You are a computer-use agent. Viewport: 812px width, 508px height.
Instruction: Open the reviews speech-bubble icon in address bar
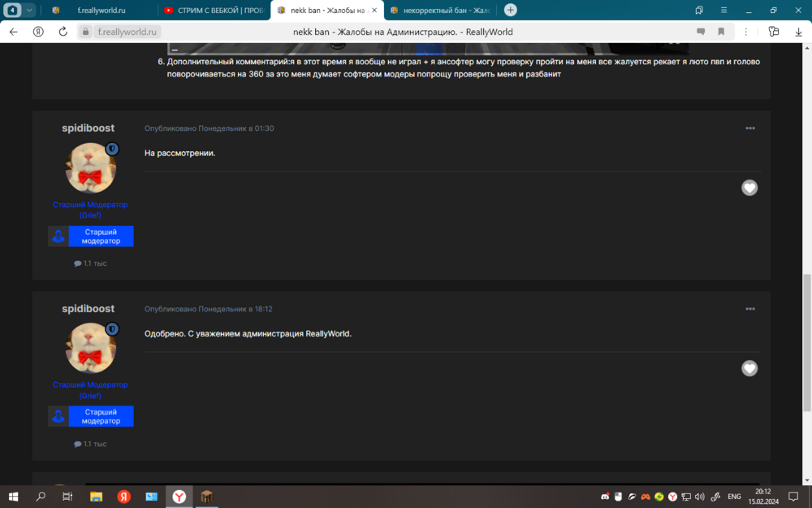pyautogui.click(x=701, y=32)
